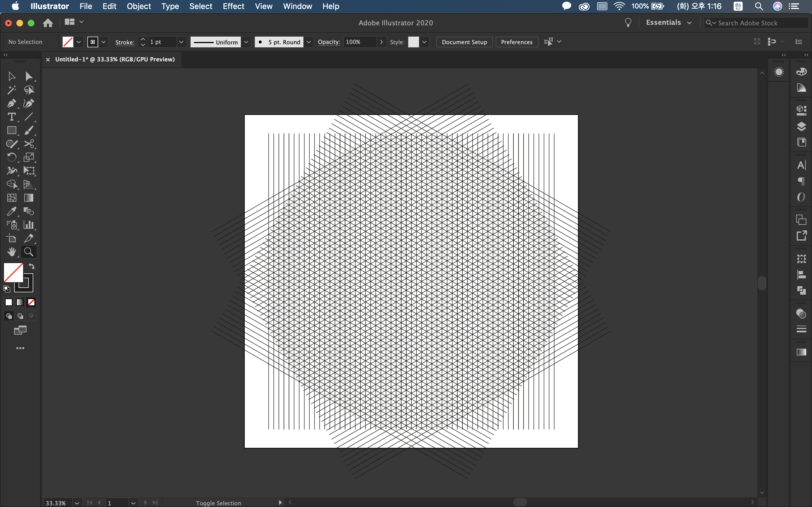The height and width of the screenshot is (507, 812).
Task: Select the Hand tool
Action: pyautogui.click(x=11, y=252)
